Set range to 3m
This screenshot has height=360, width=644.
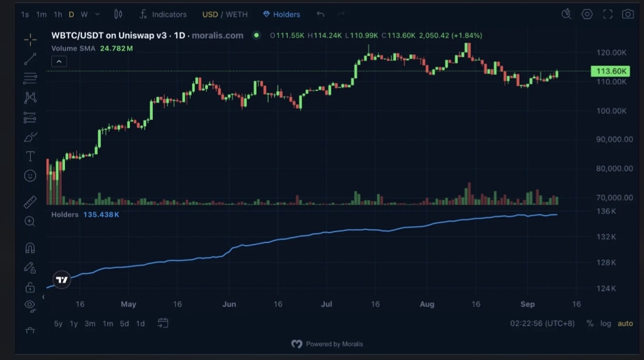coord(90,323)
